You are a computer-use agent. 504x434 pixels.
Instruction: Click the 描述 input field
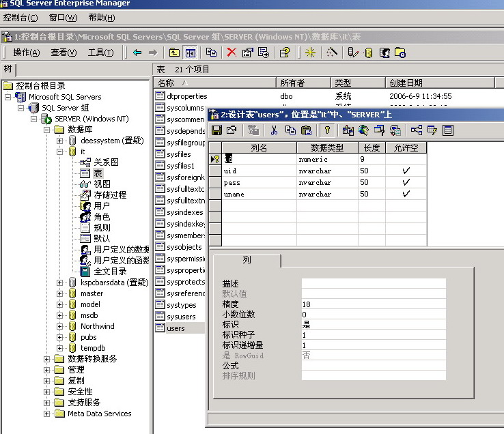[374, 283]
